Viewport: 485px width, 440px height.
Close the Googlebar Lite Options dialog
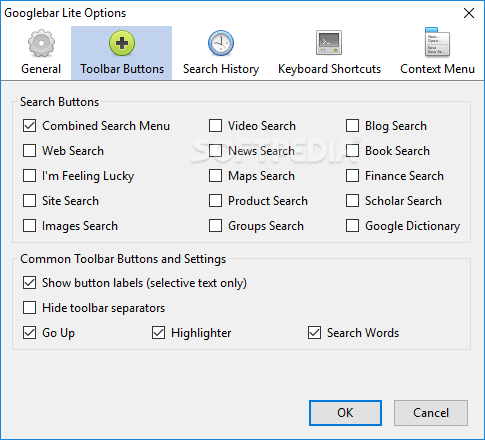pyautogui.click(x=469, y=13)
